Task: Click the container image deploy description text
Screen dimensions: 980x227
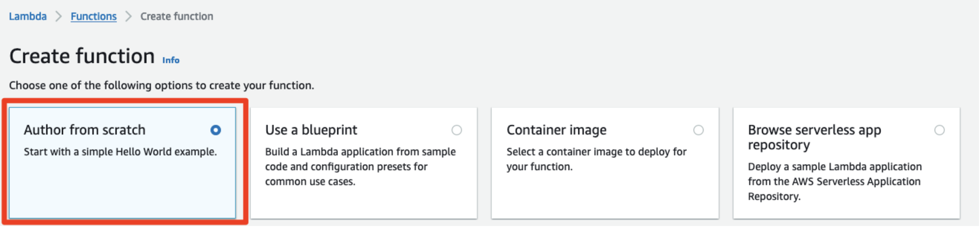Action: 596,159
